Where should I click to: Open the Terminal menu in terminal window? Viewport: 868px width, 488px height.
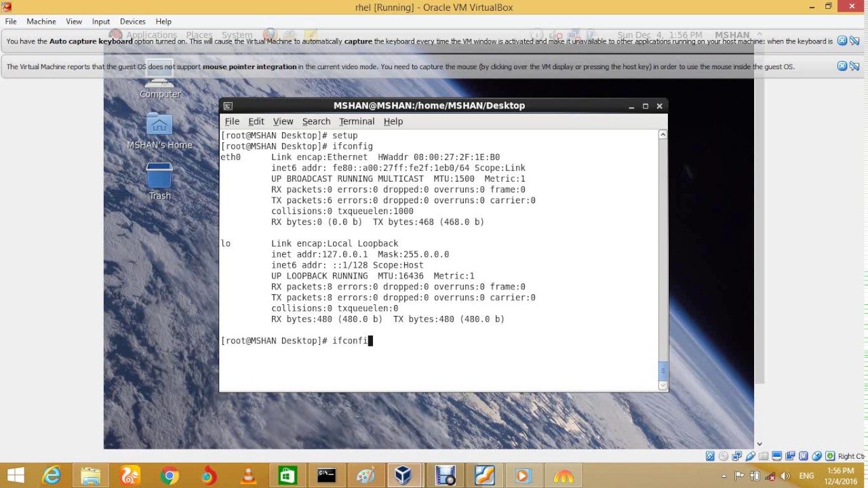[357, 121]
